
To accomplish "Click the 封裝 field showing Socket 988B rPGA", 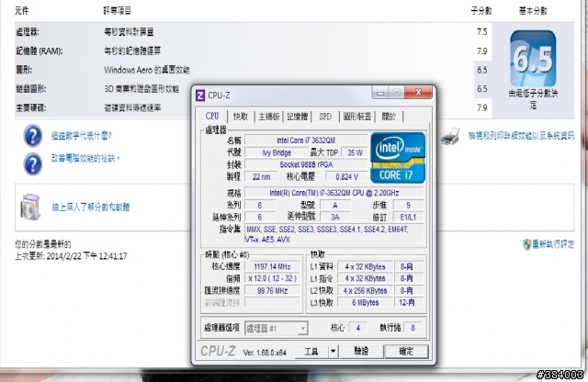I will point(306,164).
